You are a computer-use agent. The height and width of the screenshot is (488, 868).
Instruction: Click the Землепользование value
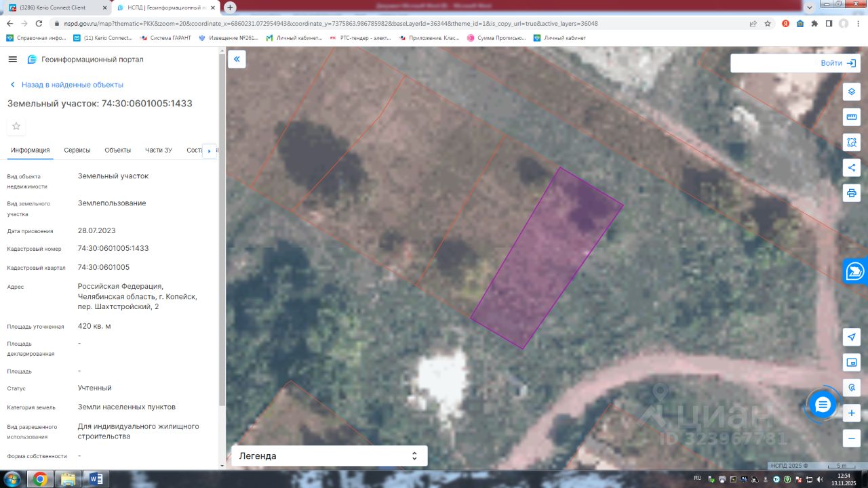click(x=112, y=203)
